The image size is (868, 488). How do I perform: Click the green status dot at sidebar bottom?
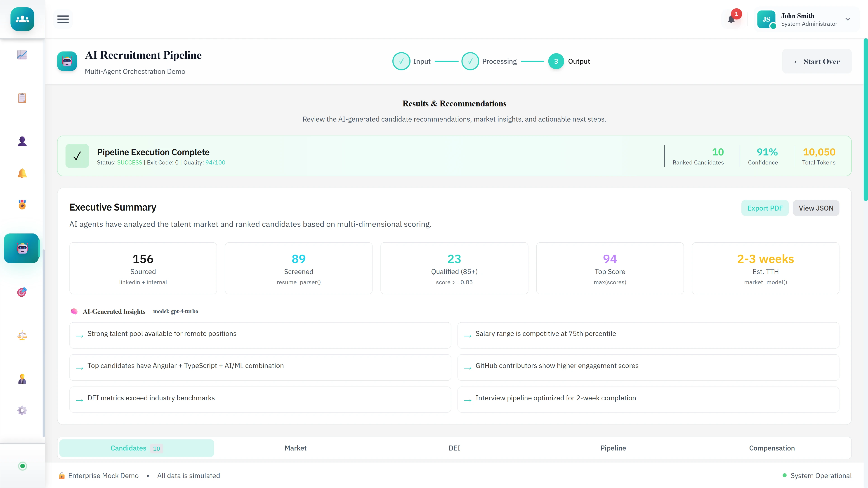22,466
